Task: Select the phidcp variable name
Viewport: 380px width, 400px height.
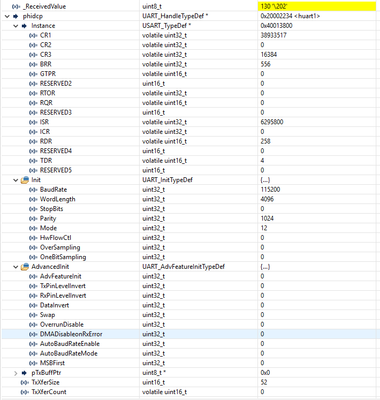Action: (33, 16)
